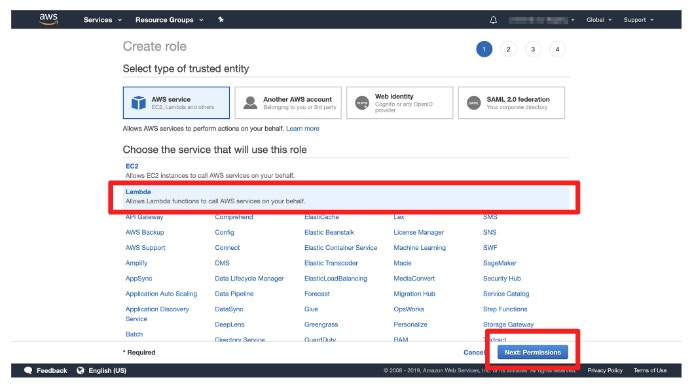Select SAML 2.0 federation entity card
Image resolution: width=693 pixels, height=392 pixels.
point(511,103)
